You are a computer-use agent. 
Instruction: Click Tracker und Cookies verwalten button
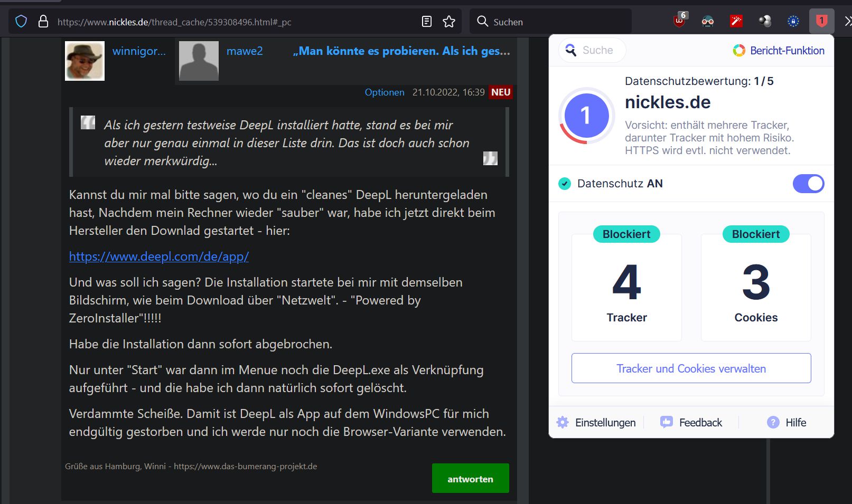[x=691, y=368]
